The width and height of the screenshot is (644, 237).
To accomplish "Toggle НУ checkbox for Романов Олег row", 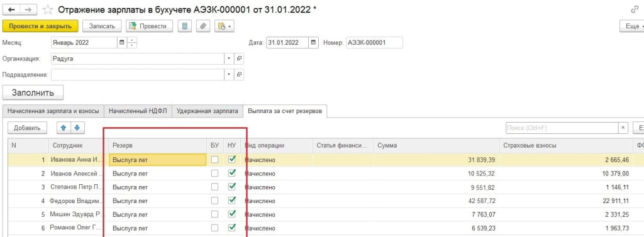I will pyautogui.click(x=231, y=228).
